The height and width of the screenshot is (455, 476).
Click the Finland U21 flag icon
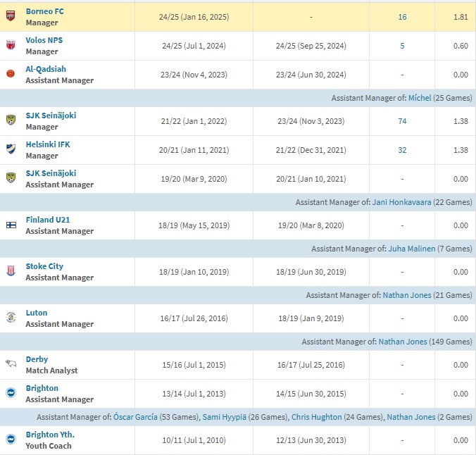(x=11, y=225)
